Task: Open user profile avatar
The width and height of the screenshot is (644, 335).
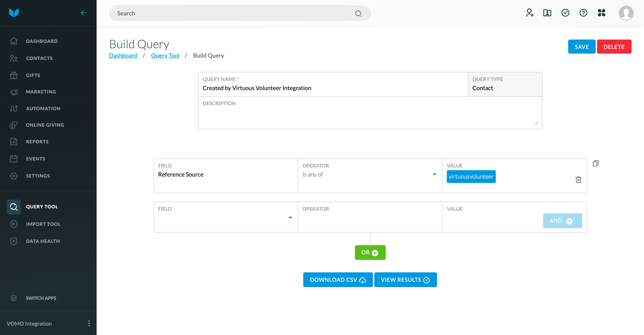Action: coord(626,13)
